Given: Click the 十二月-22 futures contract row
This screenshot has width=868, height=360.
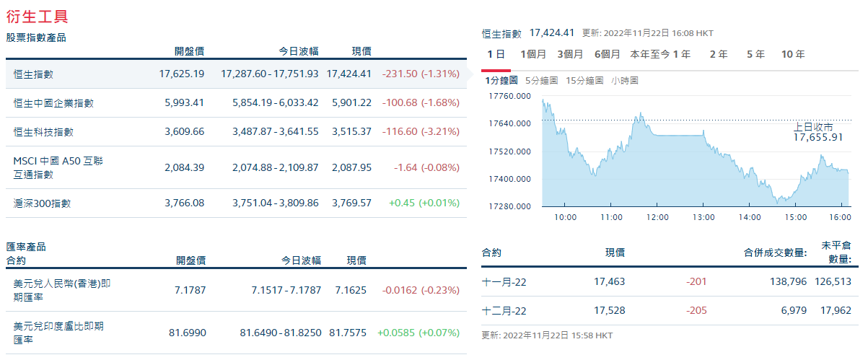Looking at the screenshot, I should coord(667,310).
